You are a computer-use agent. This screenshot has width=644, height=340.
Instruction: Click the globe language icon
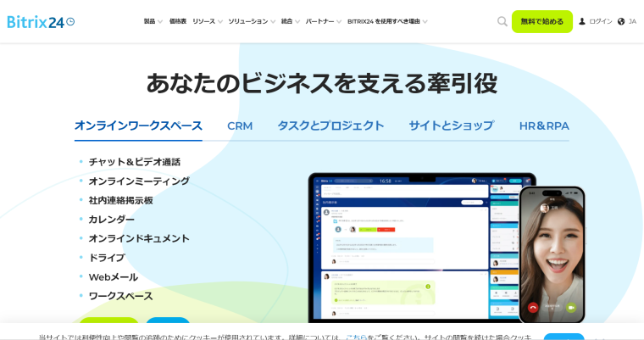[x=621, y=21]
